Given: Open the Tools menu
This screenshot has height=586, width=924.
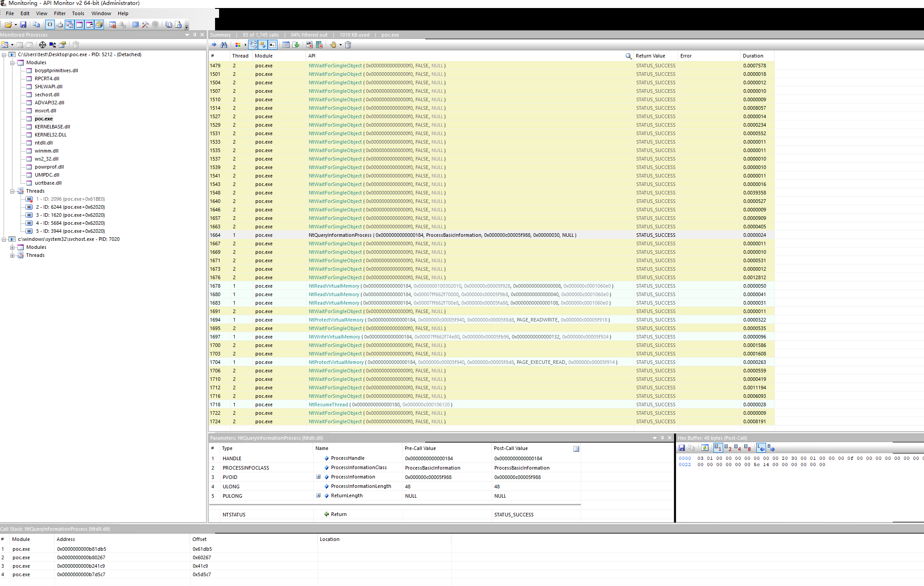Looking at the screenshot, I should [78, 13].
